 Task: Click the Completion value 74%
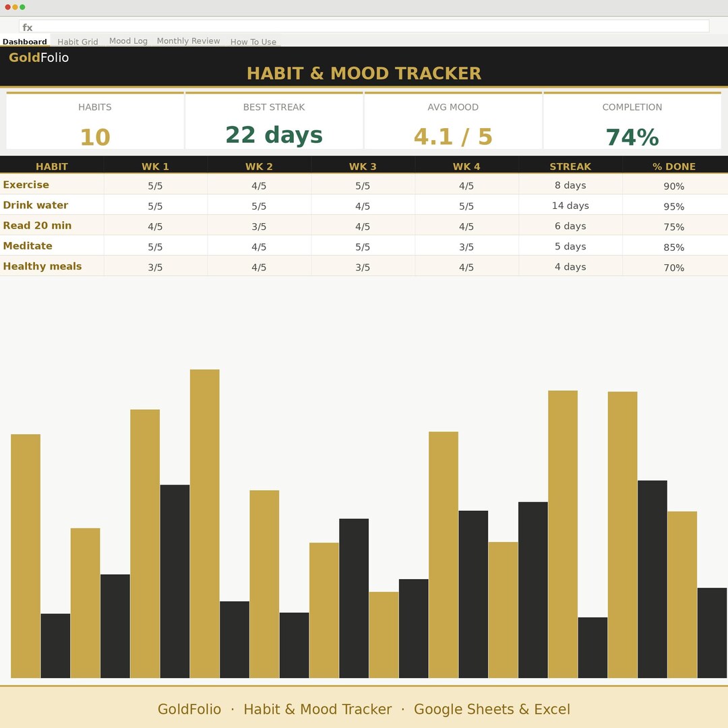[632, 138]
